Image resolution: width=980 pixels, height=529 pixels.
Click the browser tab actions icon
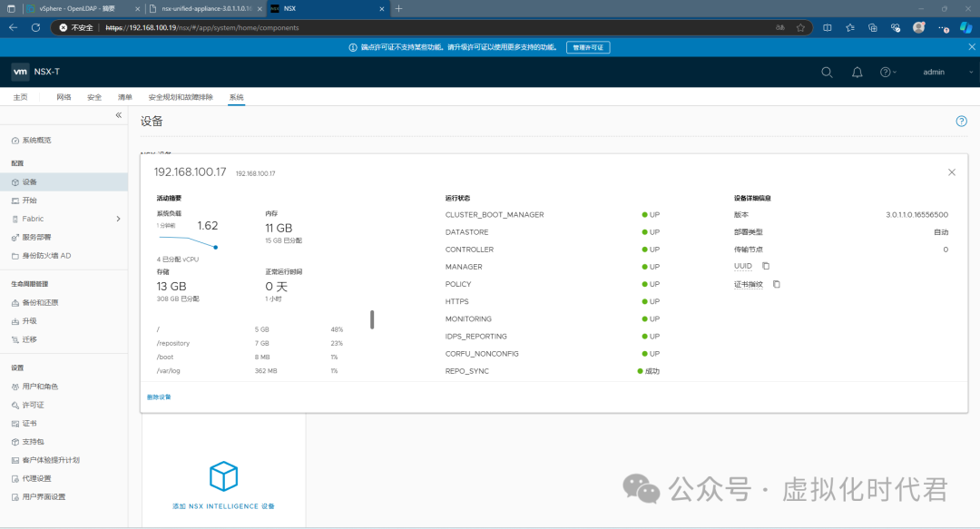pyautogui.click(x=11, y=9)
